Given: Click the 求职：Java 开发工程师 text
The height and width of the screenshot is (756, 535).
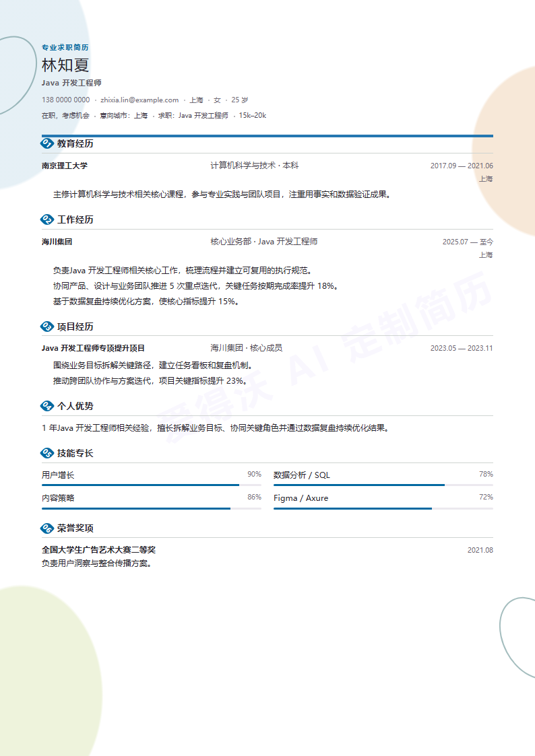Looking at the screenshot, I should (x=193, y=115).
